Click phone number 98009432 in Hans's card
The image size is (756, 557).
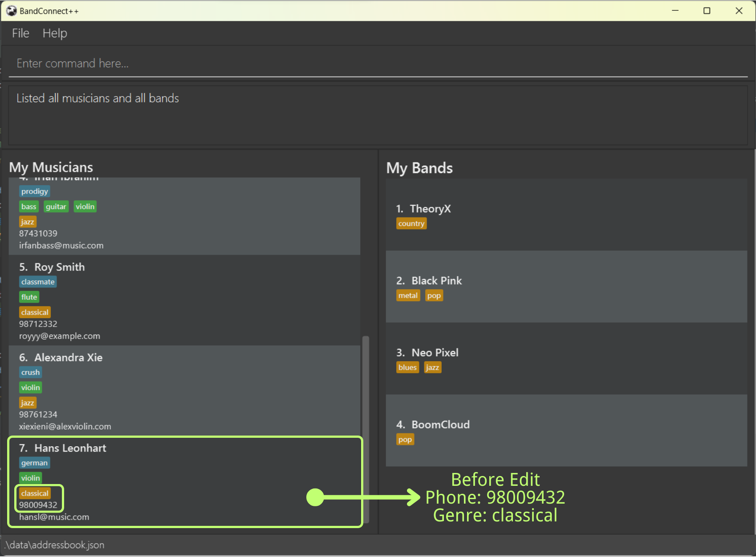click(x=38, y=505)
